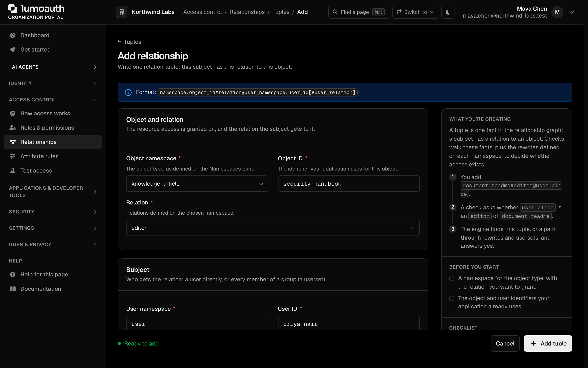Viewport: 588px width, 368px height.
Task: Click maya.chen@northwind-labs.test email text
Action: [505, 16]
